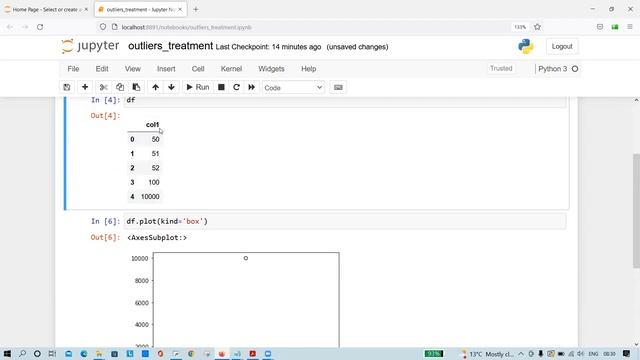
Task: Open Windows taskbar search
Action: point(22,354)
